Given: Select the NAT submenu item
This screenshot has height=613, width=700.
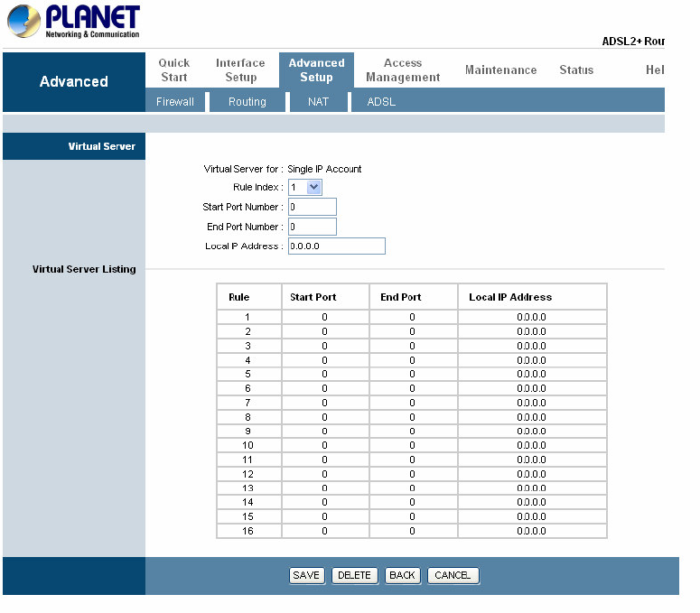Looking at the screenshot, I should pos(318,102).
